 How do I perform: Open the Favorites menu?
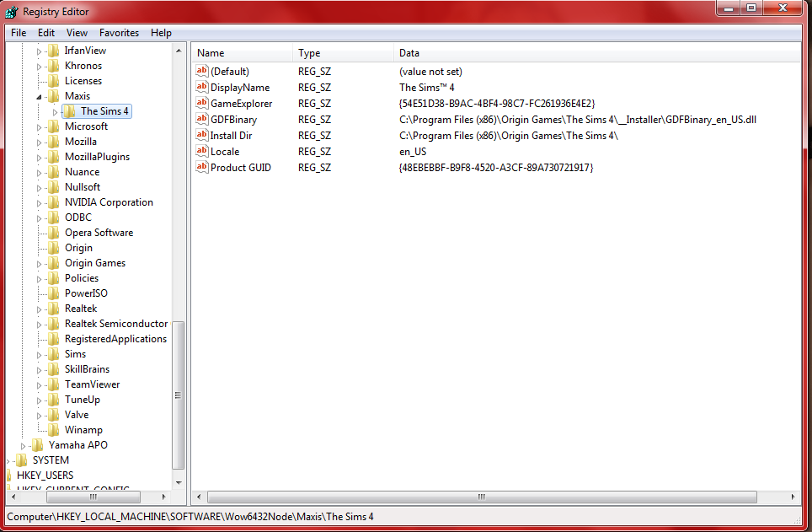[x=119, y=33]
